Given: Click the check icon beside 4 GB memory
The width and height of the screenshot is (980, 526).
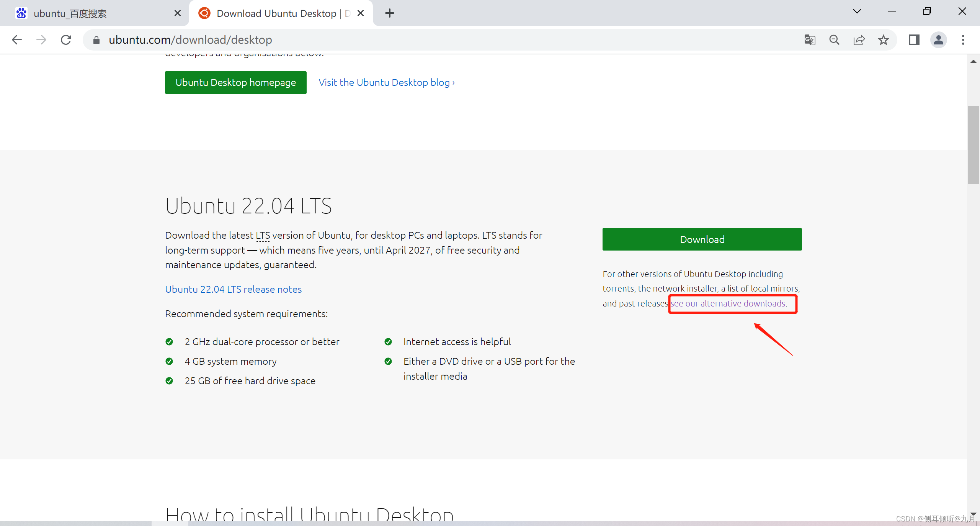Looking at the screenshot, I should 169,361.
